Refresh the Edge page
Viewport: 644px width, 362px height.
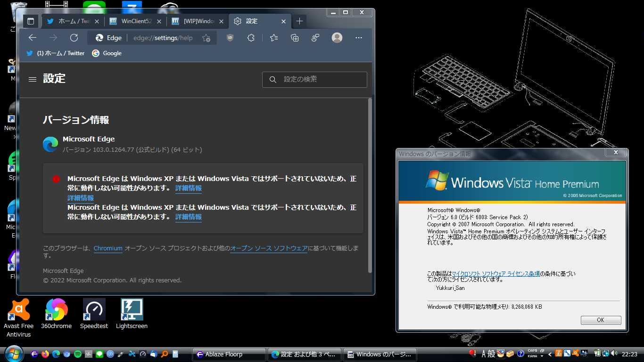[x=74, y=38]
